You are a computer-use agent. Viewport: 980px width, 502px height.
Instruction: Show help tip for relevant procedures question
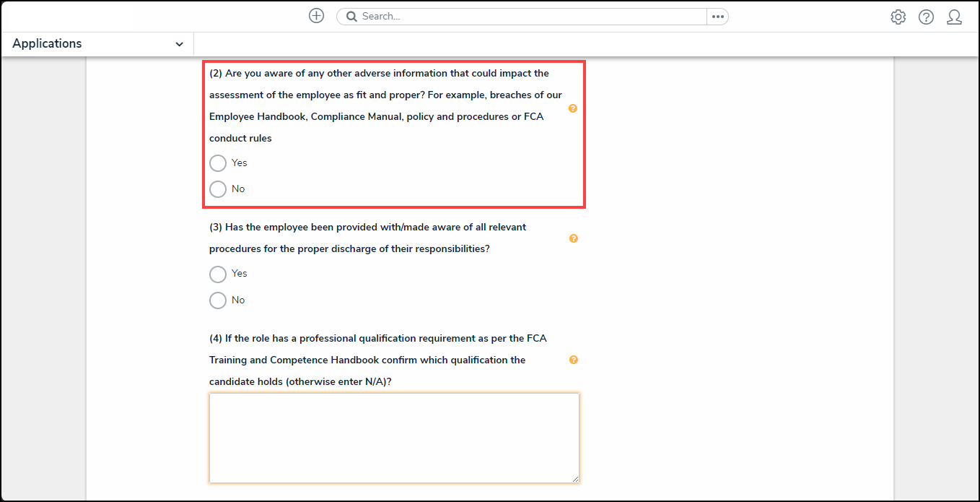tap(574, 238)
